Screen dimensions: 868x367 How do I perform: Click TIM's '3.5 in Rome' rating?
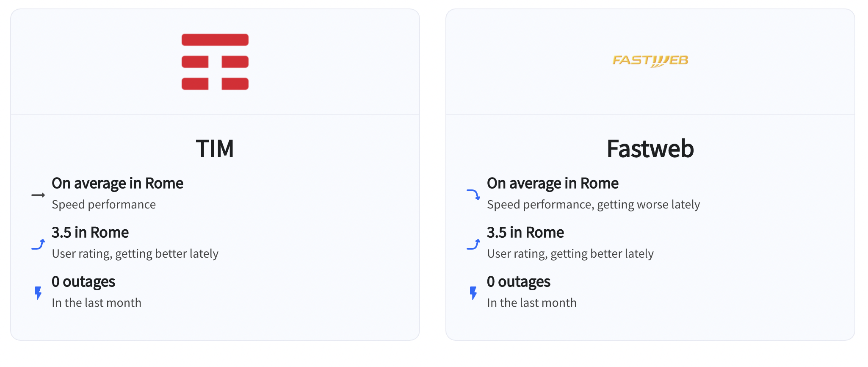(x=90, y=233)
